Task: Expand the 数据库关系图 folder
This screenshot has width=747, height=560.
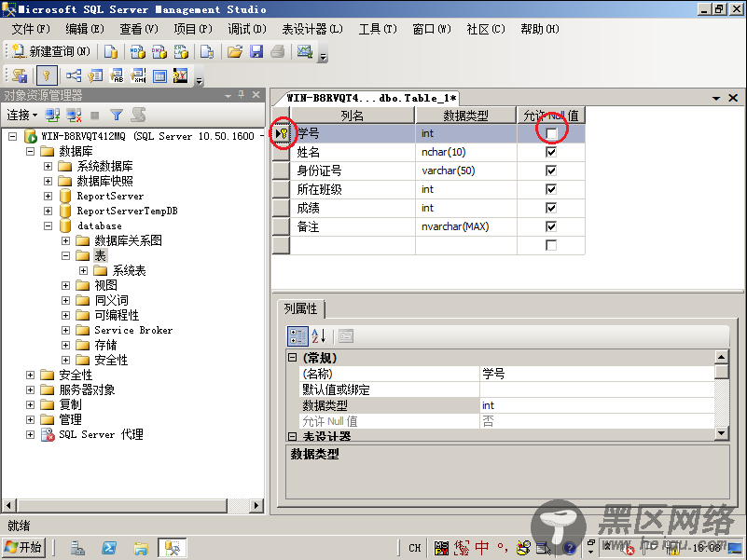Action: (x=65, y=240)
